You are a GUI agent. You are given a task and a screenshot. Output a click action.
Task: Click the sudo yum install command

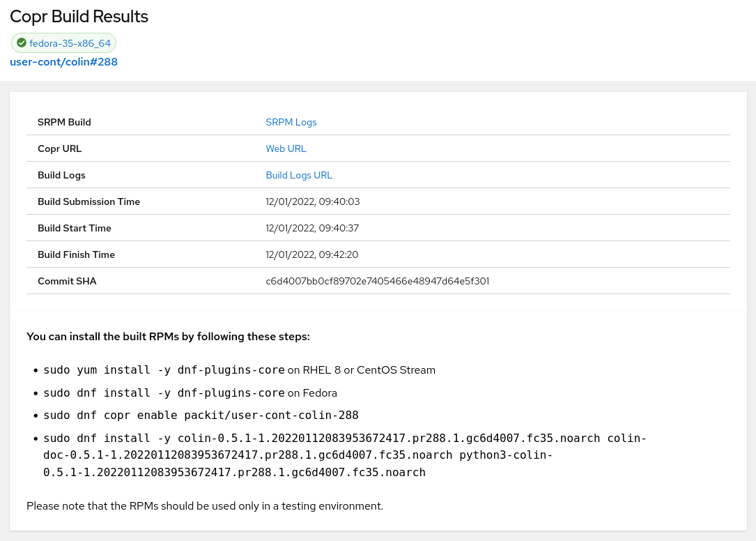pos(164,370)
